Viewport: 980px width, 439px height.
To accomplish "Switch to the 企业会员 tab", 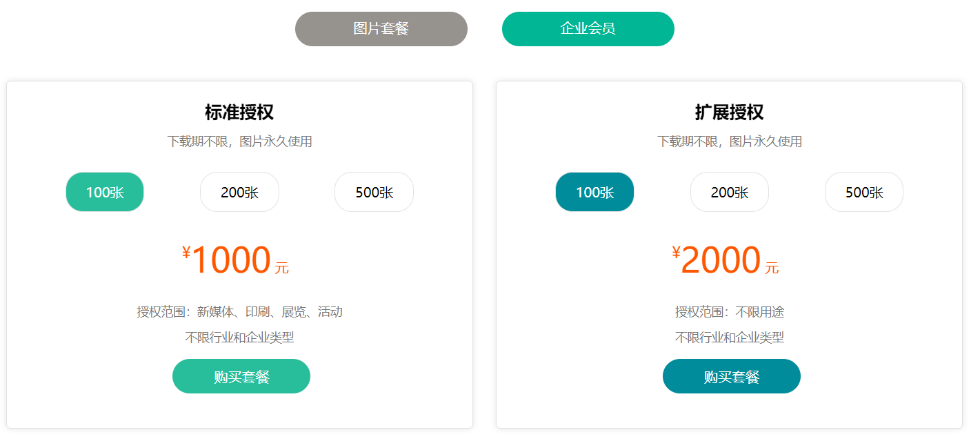I will [588, 29].
